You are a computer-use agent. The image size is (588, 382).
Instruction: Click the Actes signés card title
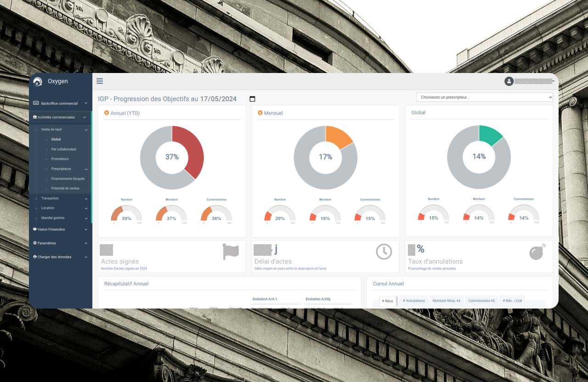tap(119, 261)
